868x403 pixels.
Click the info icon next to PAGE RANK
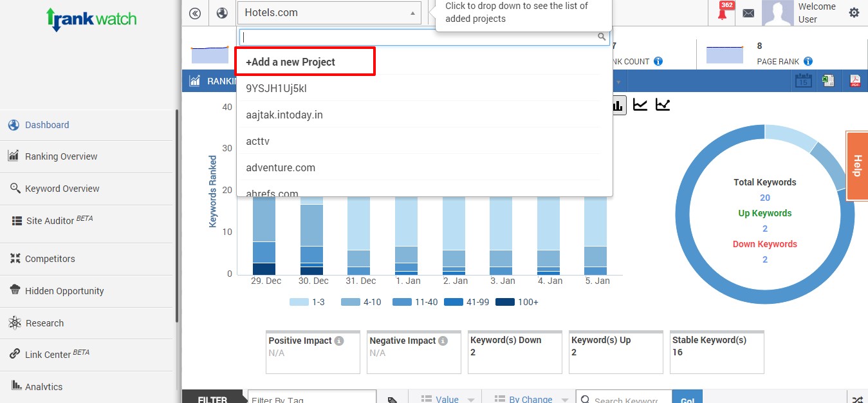pyautogui.click(x=808, y=62)
